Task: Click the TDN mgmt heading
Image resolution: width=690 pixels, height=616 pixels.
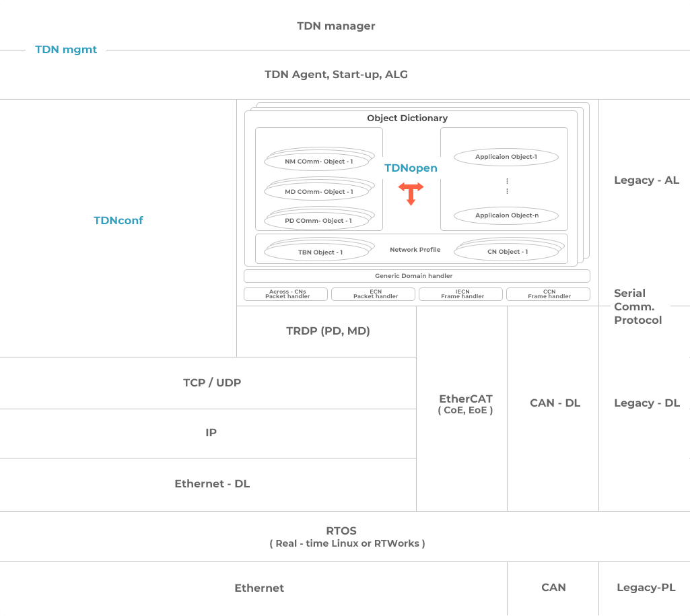Action: tap(66, 50)
